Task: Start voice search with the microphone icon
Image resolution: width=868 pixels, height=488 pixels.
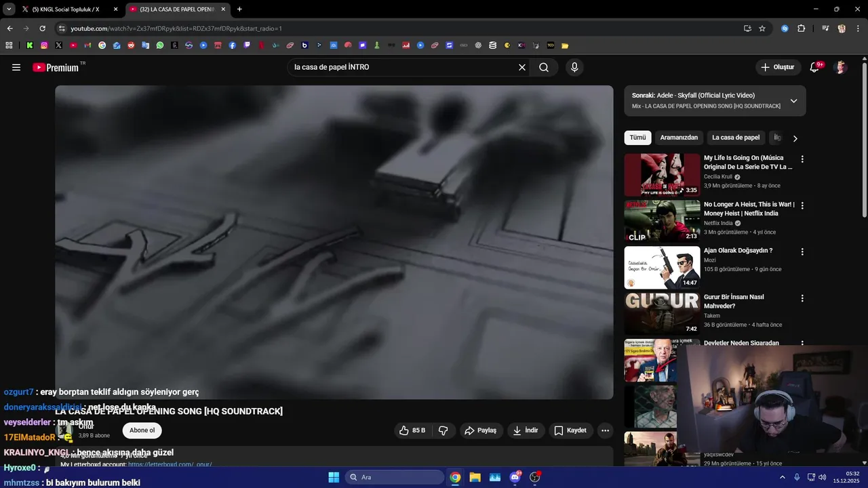Action: 574,67
